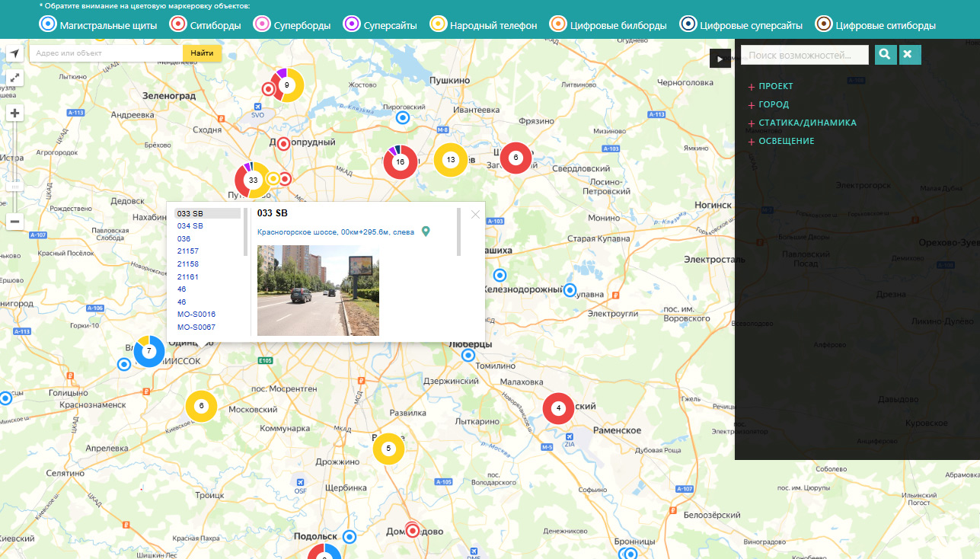Image resolution: width=980 pixels, height=559 pixels.
Task: Expand the ГОРОД filter section
Action: [x=773, y=105]
